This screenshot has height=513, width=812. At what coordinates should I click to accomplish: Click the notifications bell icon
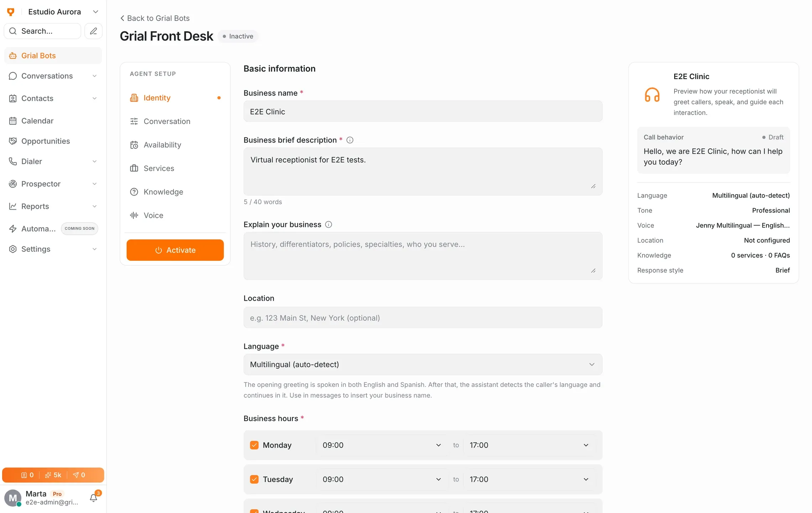point(94,498)
